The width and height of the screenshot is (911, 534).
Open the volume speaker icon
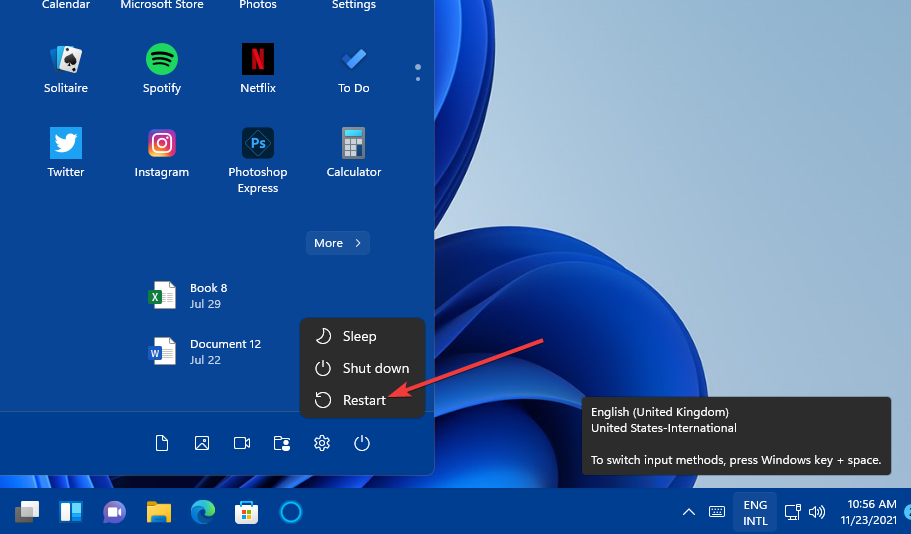[817, 512]
